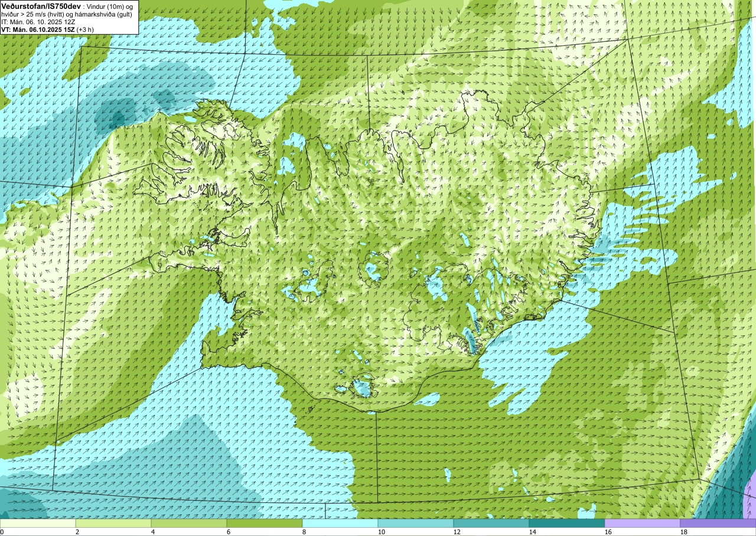Click the legend scale label '2'
This screenshot has height=536, width=756.
pyautogui.click(x=79, y=532)
